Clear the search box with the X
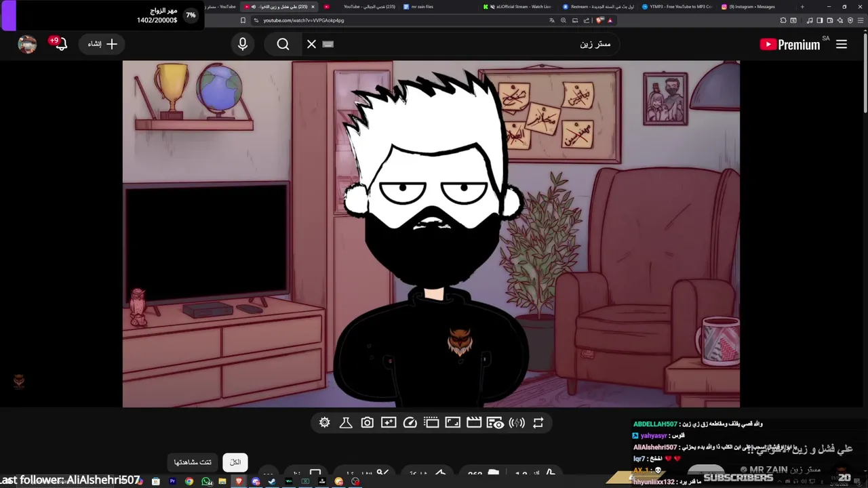 311,44
